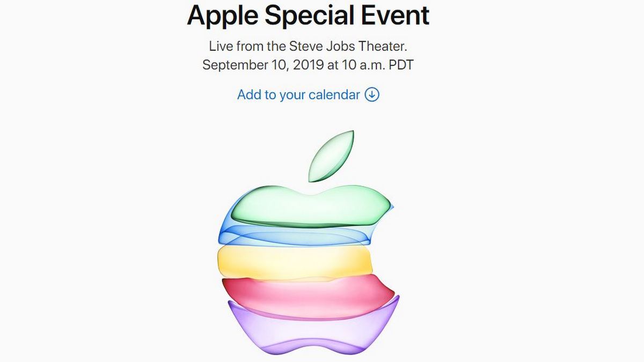Open the Add to your calendar link

click(297, 94)
